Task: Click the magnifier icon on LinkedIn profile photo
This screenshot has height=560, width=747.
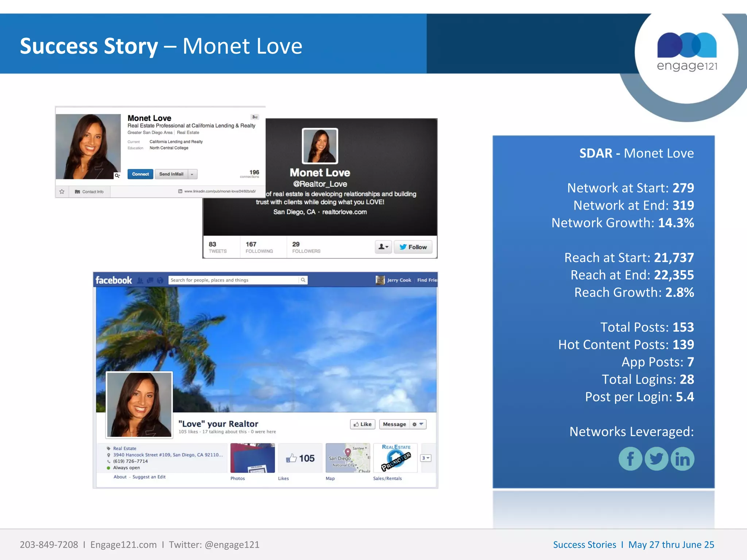Action: [117, 175]
